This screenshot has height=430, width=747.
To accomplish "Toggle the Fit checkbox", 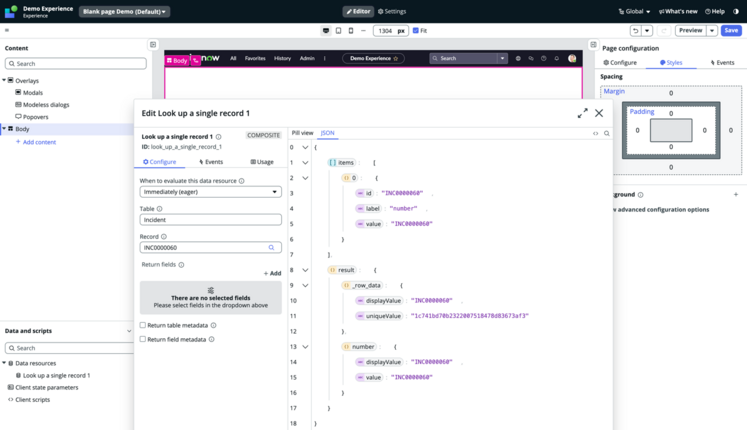I will click(415, 30).
